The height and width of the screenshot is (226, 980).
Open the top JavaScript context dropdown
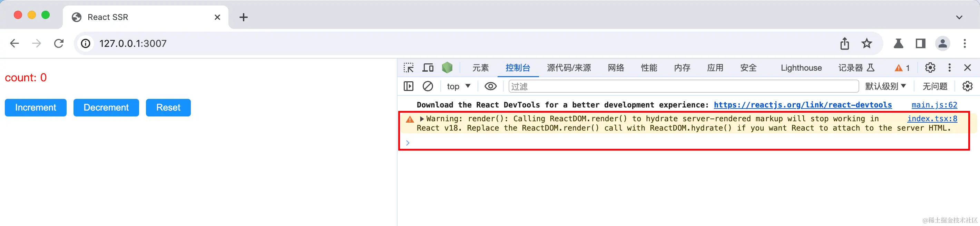pos(458,86)
